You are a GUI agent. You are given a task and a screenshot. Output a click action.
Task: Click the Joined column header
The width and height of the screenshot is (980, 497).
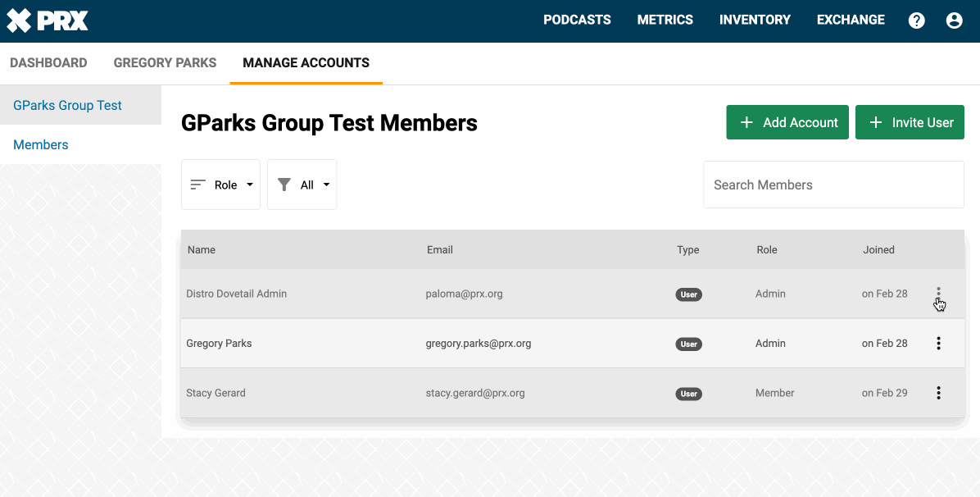click(x=878, y=250)
